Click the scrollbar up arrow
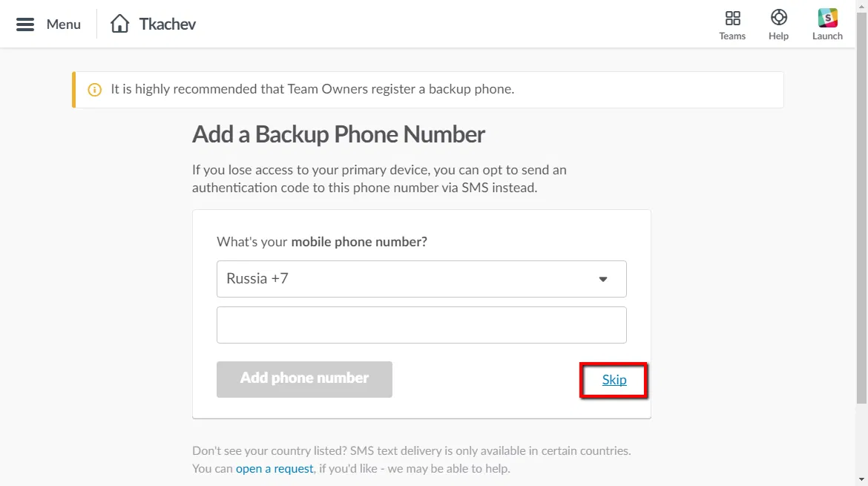Image resolution: width=868 pixels, height=486 pixels. (861, 6)
